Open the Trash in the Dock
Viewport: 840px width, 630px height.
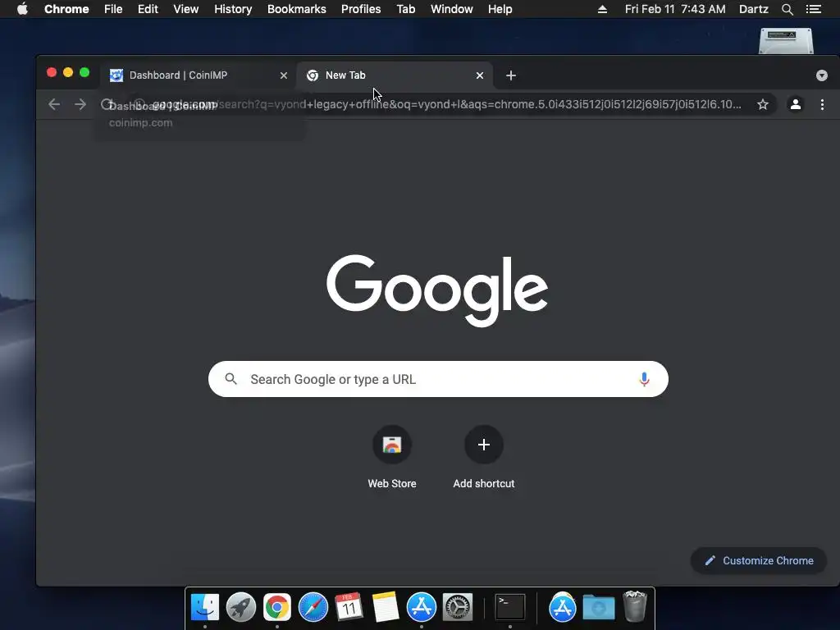tap(635, 606)
